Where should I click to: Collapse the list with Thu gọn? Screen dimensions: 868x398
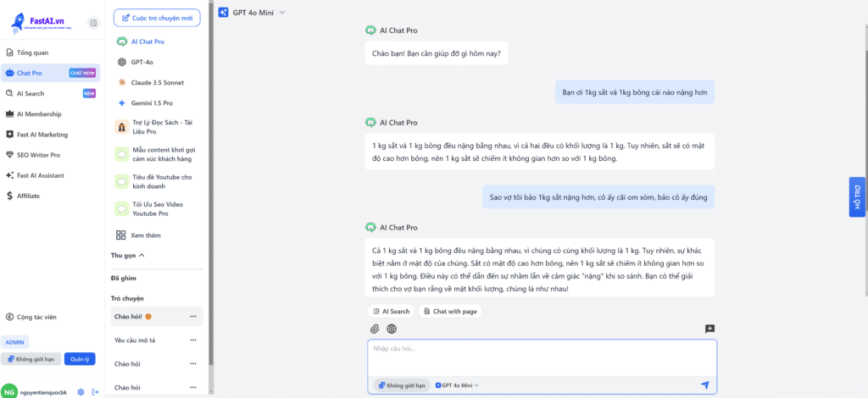(x=128, y=255)
